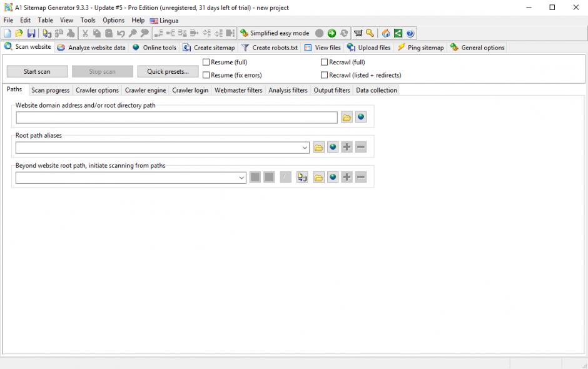Open the Lingua language menu
588x369 pixels.
[165, 21]
